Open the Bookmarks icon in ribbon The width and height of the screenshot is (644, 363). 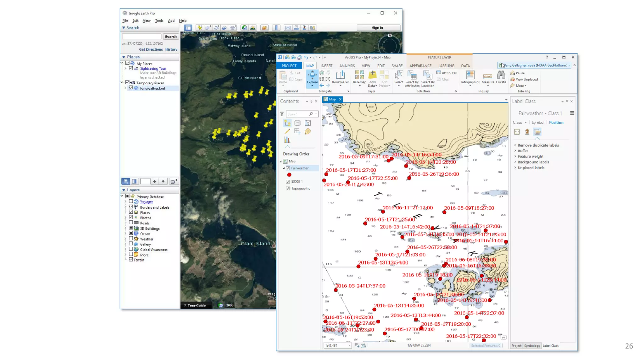point(340,75)
